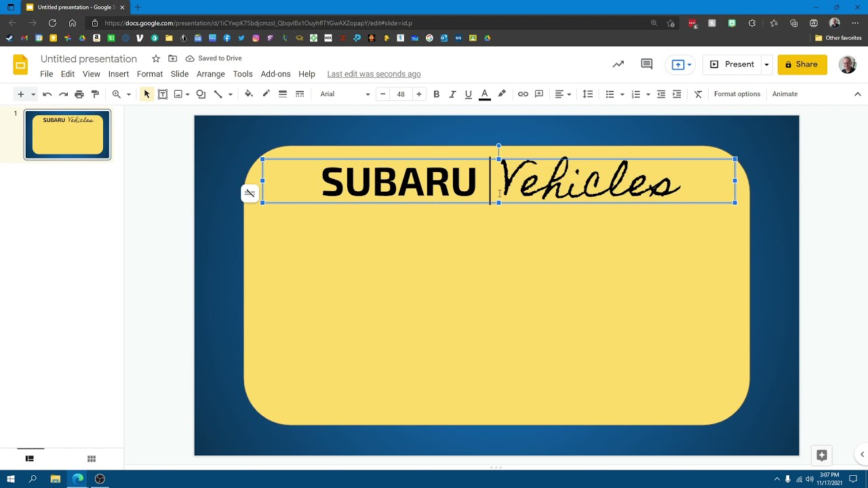This screenshot has height=488, width=868.
Task: Increase the text indent
Action: [677, 94]
